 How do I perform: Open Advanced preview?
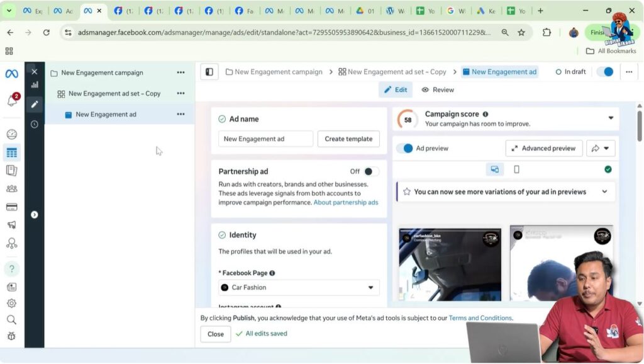[544, 149]
